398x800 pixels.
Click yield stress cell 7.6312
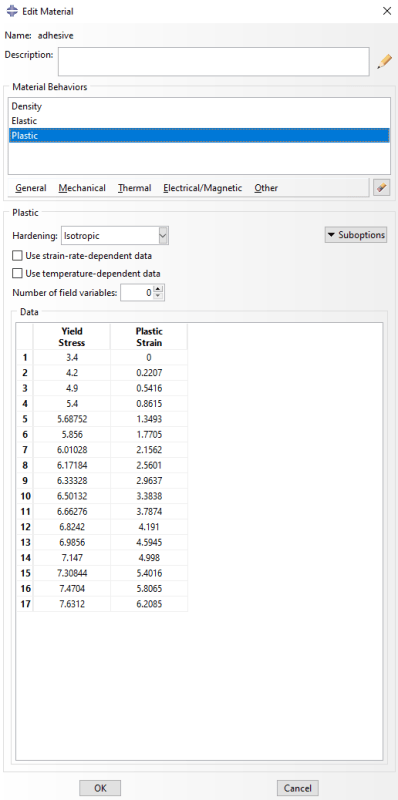(71, 604)
